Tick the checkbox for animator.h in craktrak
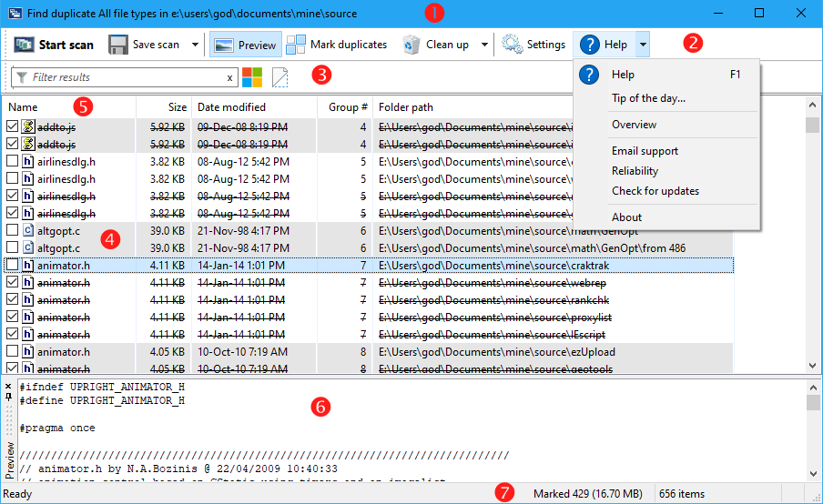This screenshot has height=504, width=823. [x=13, y=266]
